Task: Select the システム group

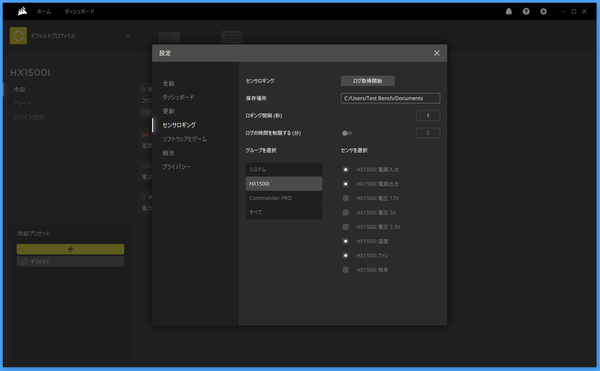Action: 284,169
